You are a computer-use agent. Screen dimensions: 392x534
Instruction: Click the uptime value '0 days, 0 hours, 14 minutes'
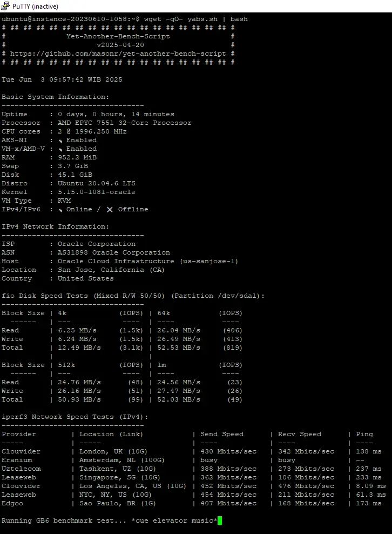[116, 114]
